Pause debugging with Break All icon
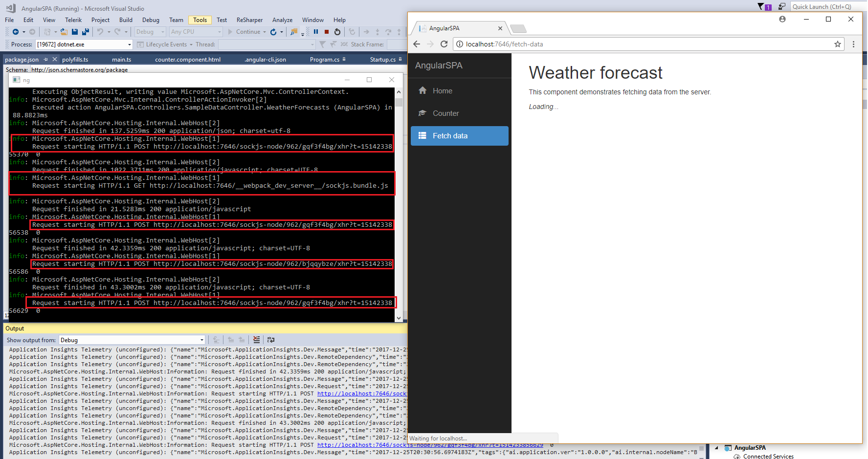This screenshot has width=868, height=459. pos(316,32)
